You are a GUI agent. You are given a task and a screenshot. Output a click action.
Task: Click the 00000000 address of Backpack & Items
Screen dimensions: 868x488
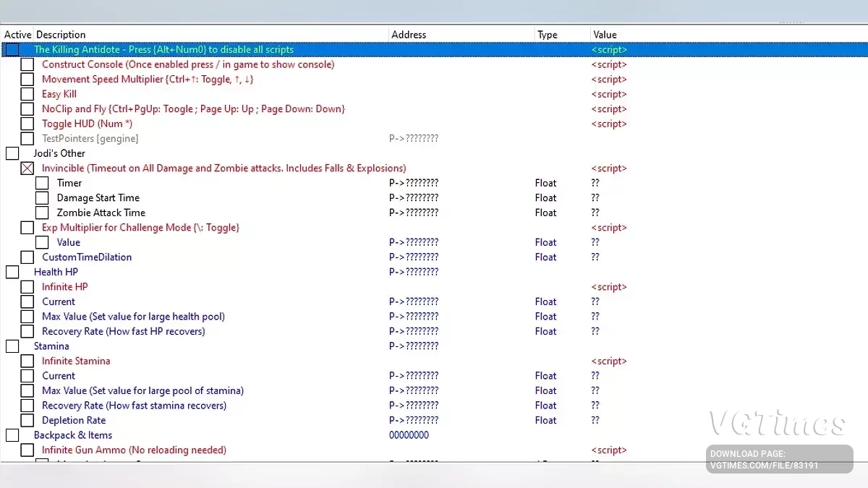click(409, 435)
